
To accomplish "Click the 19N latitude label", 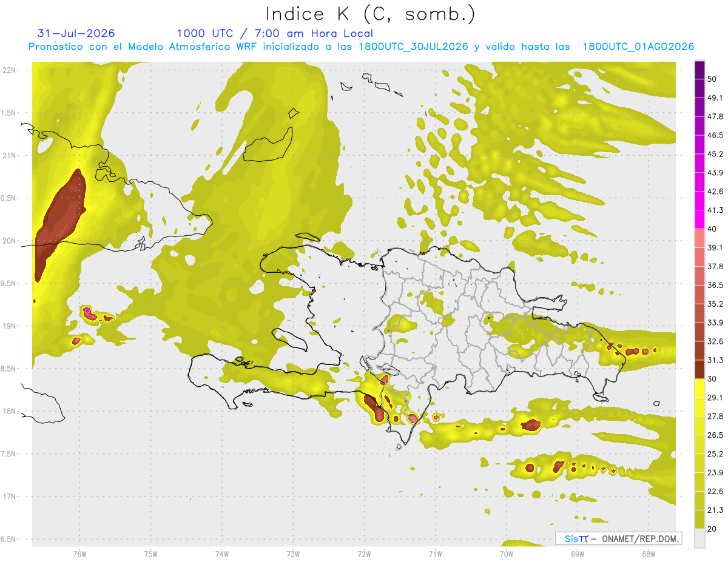I will [10, 326].
